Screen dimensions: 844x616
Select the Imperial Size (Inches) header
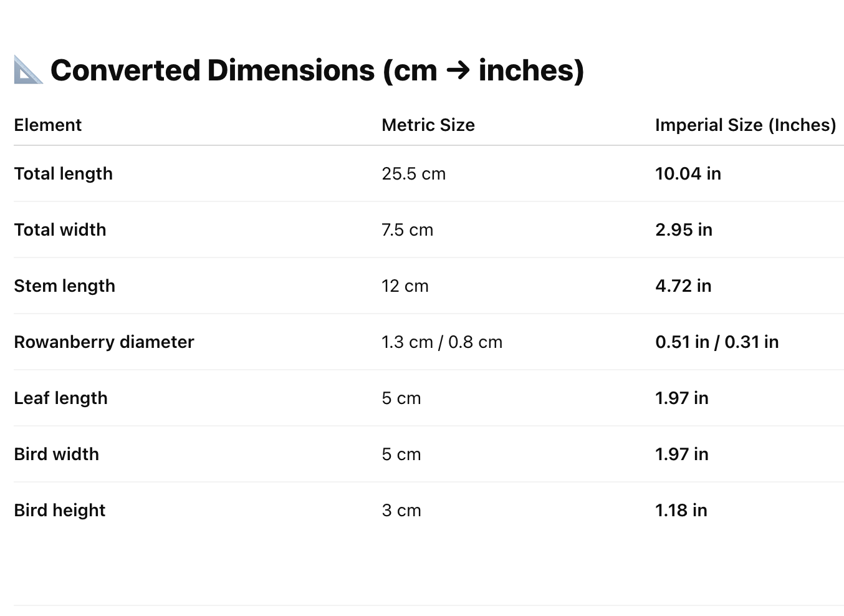(746, 125)
